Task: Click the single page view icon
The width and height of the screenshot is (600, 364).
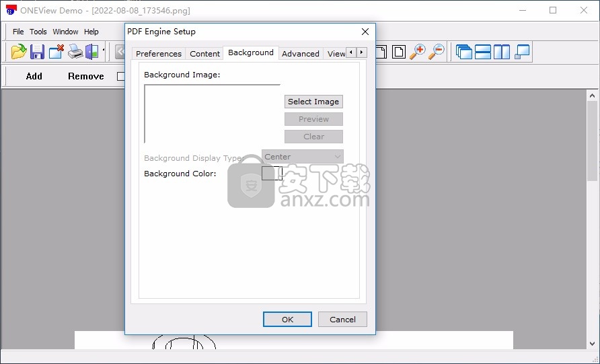Action: click(399, 52)
